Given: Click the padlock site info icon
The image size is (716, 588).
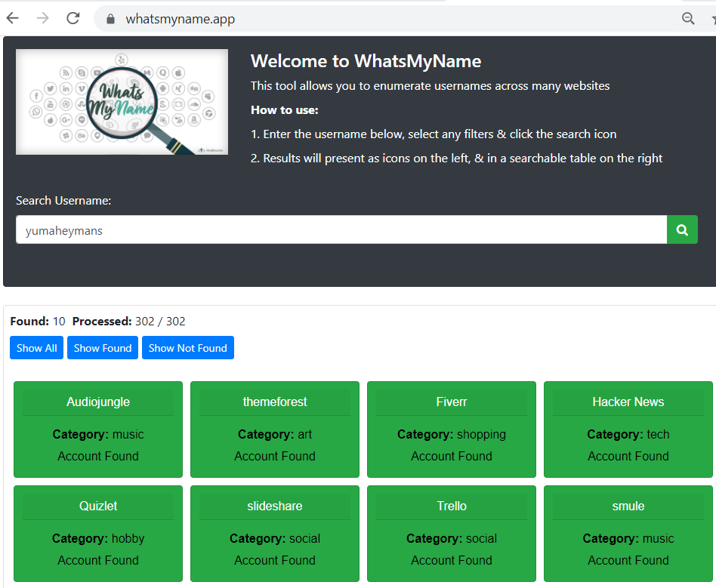Looking at the screenshot, I should click(111, 19).
